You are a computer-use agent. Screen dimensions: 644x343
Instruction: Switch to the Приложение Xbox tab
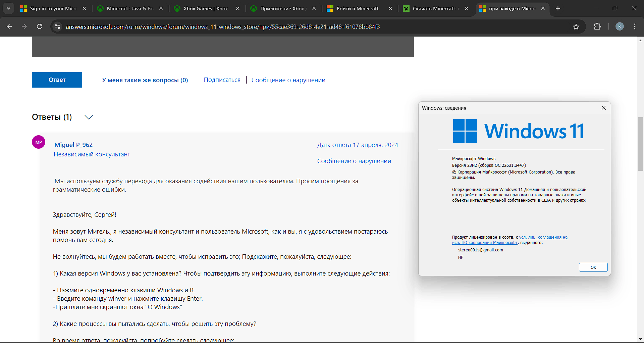(x=278, y=9)
